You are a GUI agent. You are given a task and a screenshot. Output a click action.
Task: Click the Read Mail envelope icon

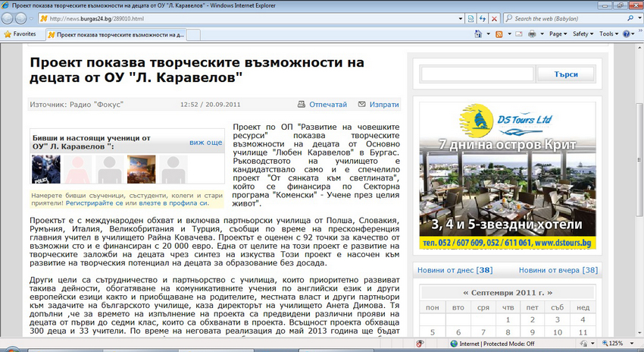coord(519,34)
